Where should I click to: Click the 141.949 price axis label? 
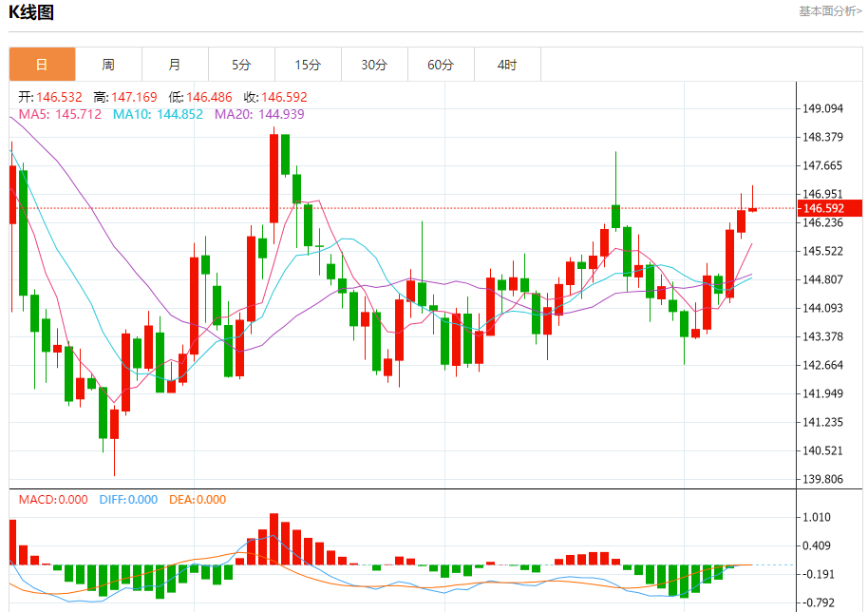coord(822,393)
